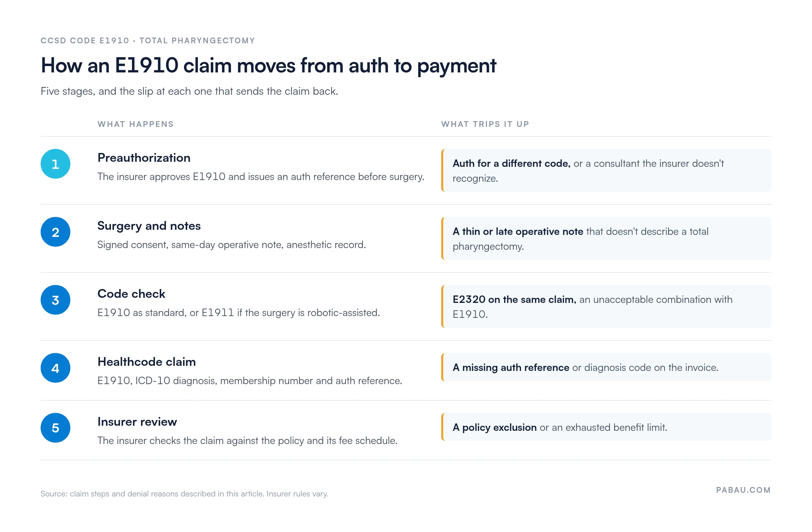Click the 'E2320 on the same claim' callout
The width and height of the screenshot is (812, 532).
pyautogui.click(x=606, y=306)
